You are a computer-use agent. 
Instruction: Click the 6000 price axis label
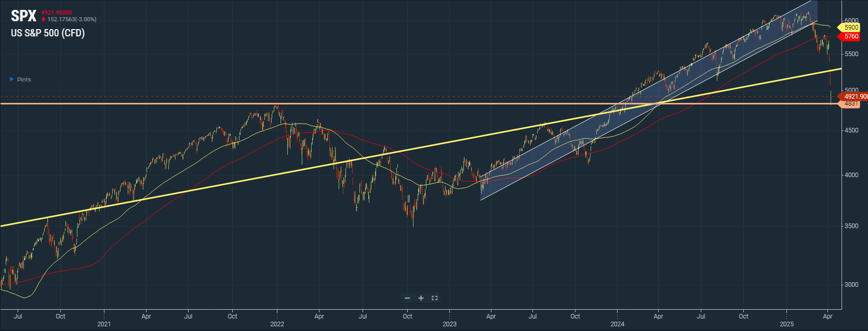click(851, 21)
